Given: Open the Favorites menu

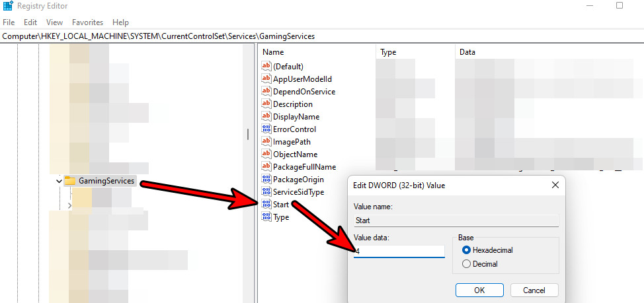Looking at the screenshot, I should click(x=87, y=22).
